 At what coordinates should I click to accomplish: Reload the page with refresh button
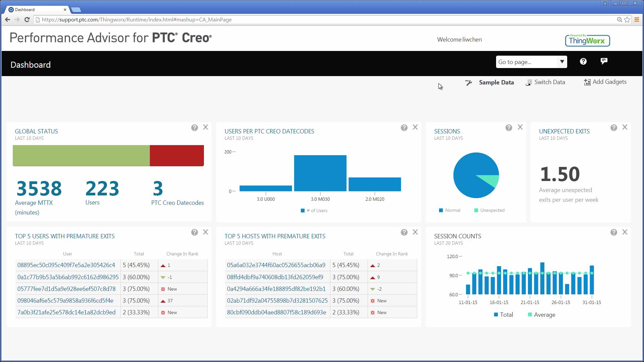(27, 20)
